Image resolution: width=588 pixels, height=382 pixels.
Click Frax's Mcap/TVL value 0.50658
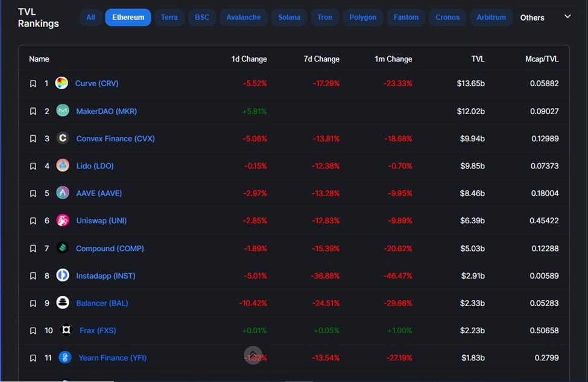coord(544,331)
